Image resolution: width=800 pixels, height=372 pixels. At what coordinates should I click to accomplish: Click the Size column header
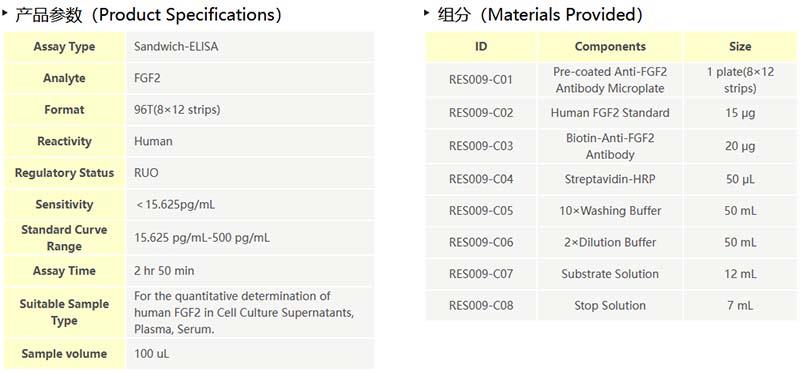click(x=740, y=46)
